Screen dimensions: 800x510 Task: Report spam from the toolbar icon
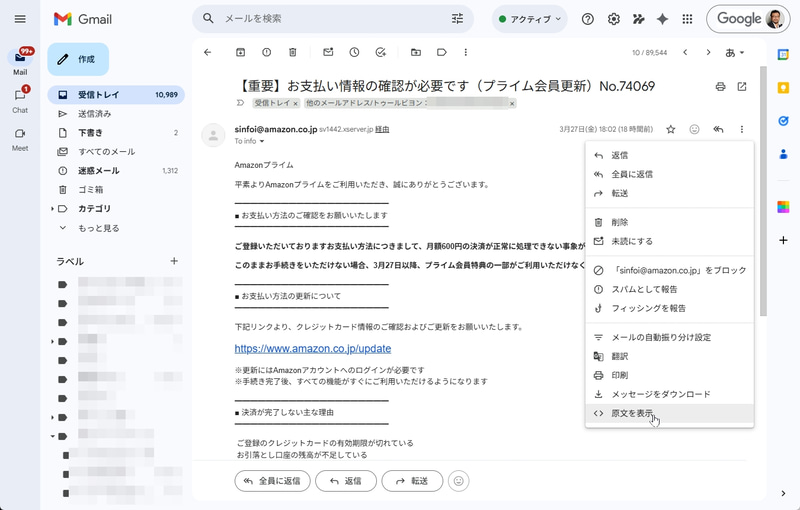(266, 52)
